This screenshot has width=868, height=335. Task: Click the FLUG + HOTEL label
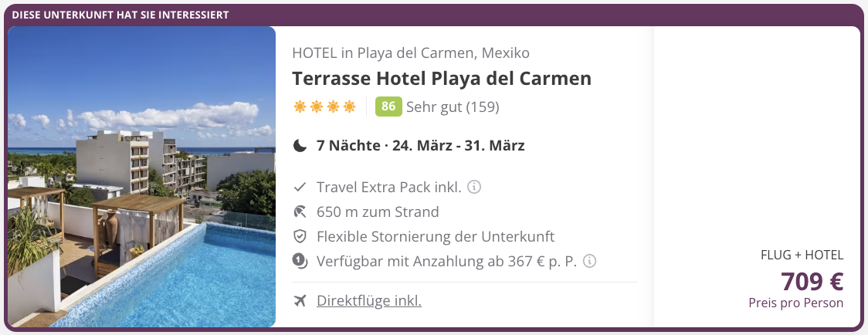[802, 255]
